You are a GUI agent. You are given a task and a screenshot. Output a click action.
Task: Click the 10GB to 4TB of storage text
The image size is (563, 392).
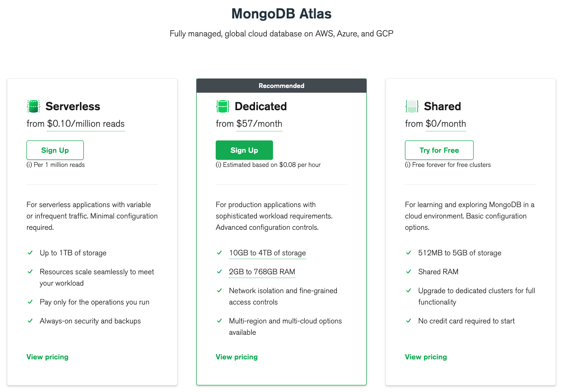tap(267, 253)
